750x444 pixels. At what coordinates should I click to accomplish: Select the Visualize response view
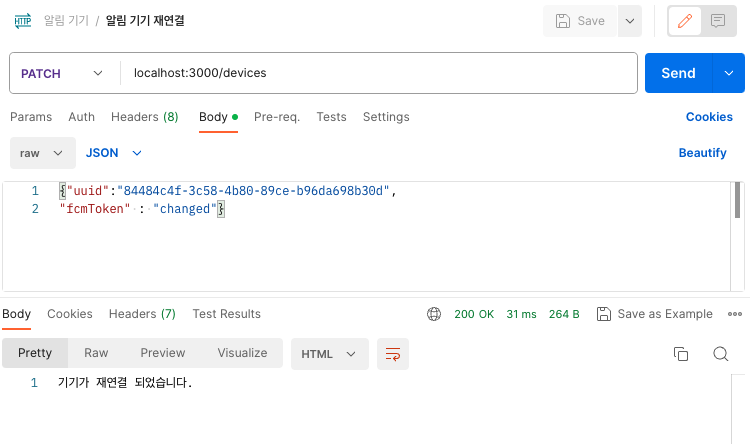243,353
